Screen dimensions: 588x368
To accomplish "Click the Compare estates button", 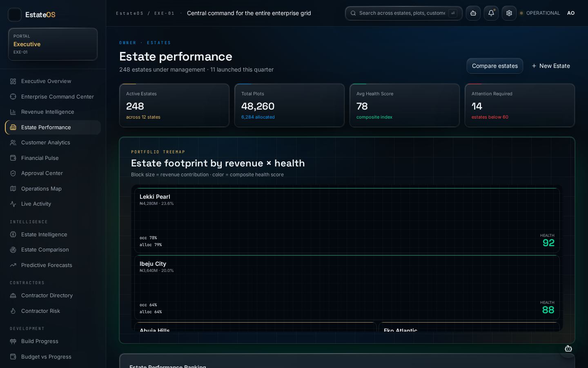I will tap(494, 66).
